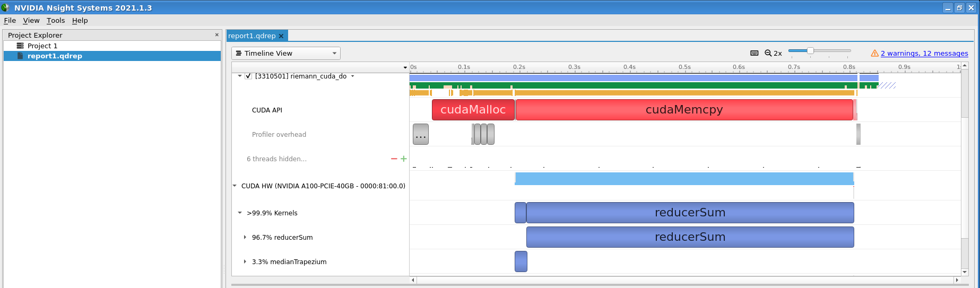Expand the 3.3% medianTrapezium row
Viewport: 980px width, 288px height.
pos(245,261)
